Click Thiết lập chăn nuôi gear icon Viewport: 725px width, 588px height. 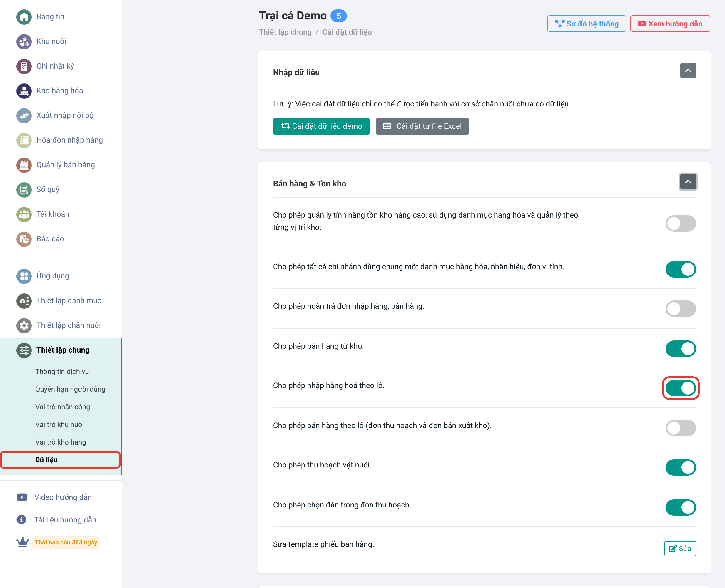coord(24,325)
